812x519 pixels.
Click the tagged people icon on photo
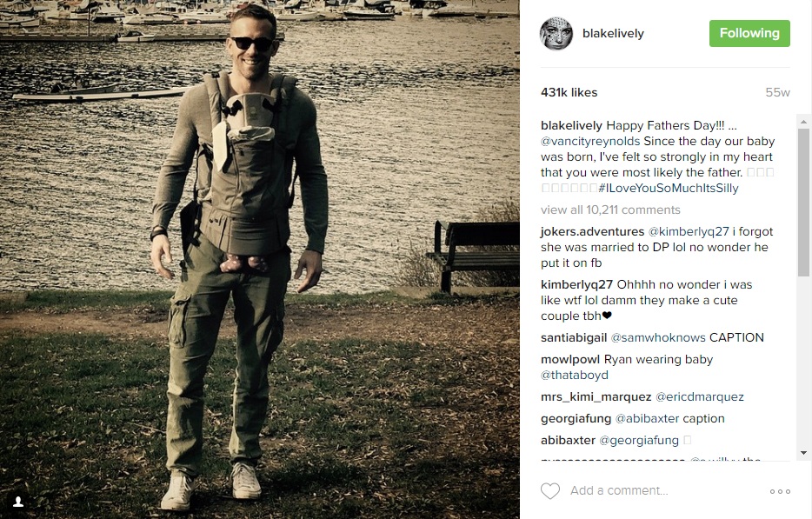[x=17, y=502]
